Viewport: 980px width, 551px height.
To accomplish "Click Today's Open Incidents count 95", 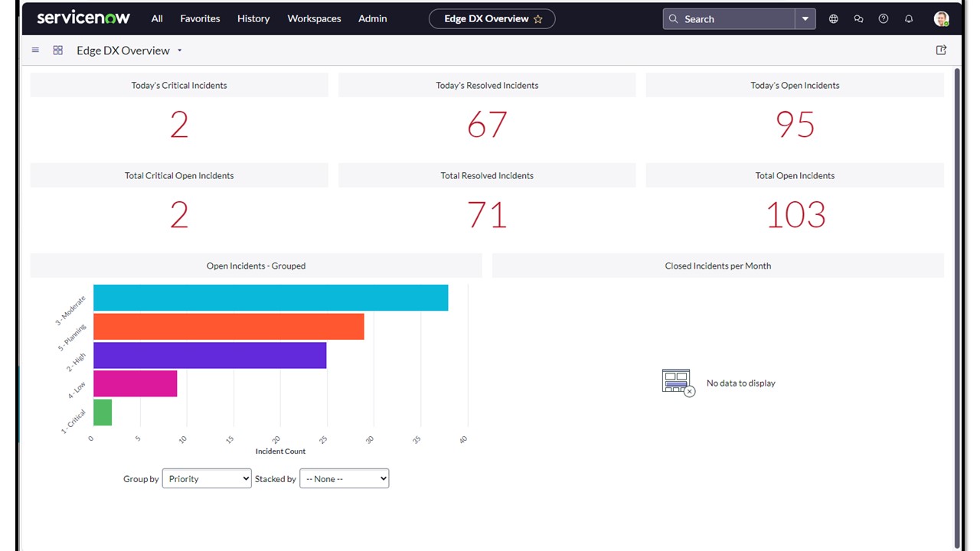I will (x=795, y=125).
